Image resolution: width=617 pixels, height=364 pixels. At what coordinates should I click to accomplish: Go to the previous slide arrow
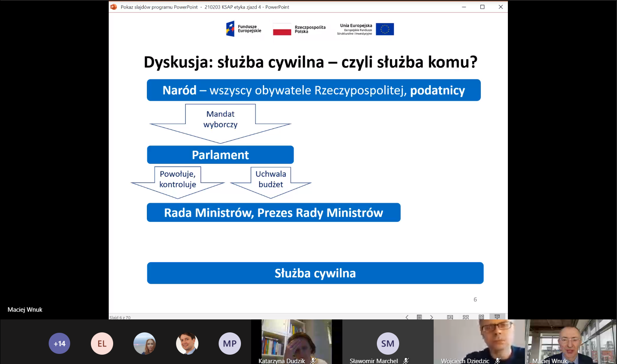coord(407,317)
